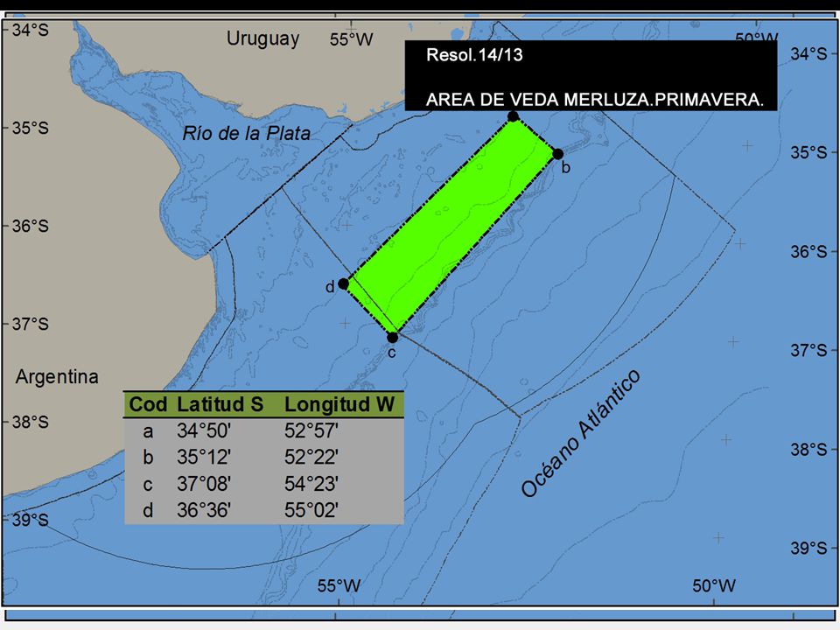This screenshot has width=840, height=630.
Task: Click left-axis '37°S' latitude label
Action: 31,324
